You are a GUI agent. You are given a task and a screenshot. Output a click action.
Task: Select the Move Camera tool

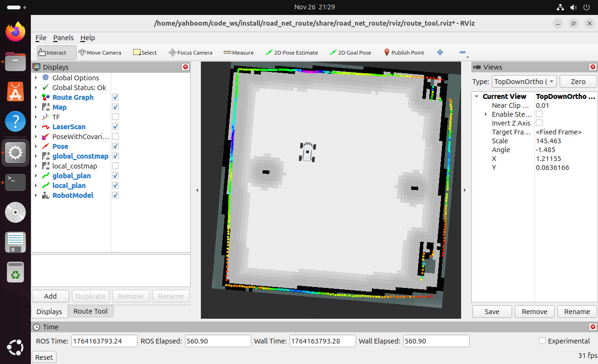(x=100, y=53)
